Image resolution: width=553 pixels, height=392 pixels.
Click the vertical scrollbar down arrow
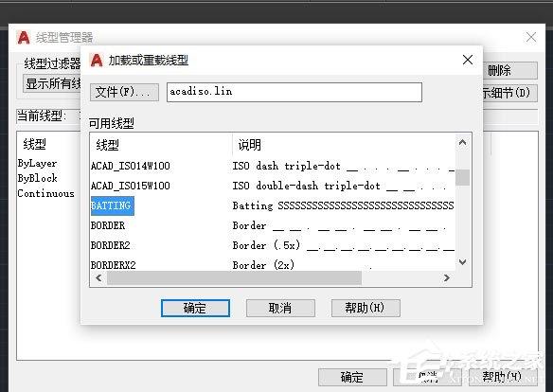pyautogui.click(x=463, y=262)
